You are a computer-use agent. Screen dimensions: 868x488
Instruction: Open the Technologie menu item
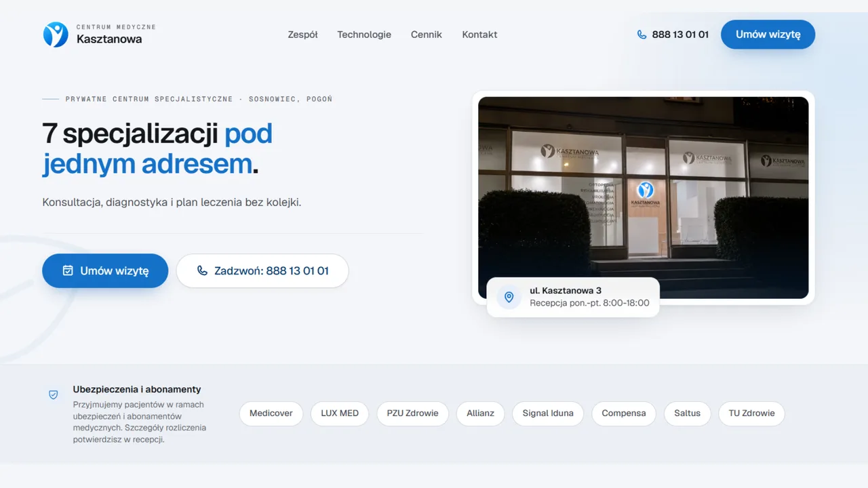[x=364, y=35]
